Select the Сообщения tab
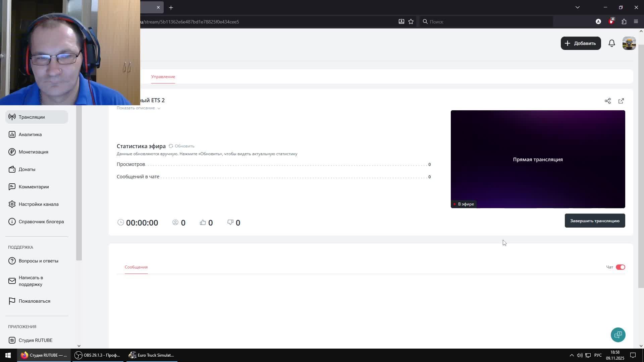Image resolution: width=644 pixels, height=362 pixels. pos(136,267)
